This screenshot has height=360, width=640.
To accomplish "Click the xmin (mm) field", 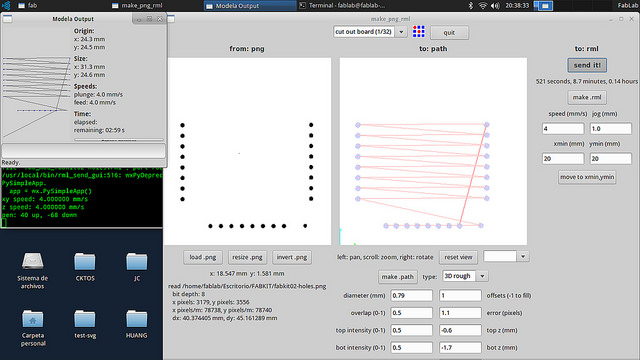I will point(563,158).
